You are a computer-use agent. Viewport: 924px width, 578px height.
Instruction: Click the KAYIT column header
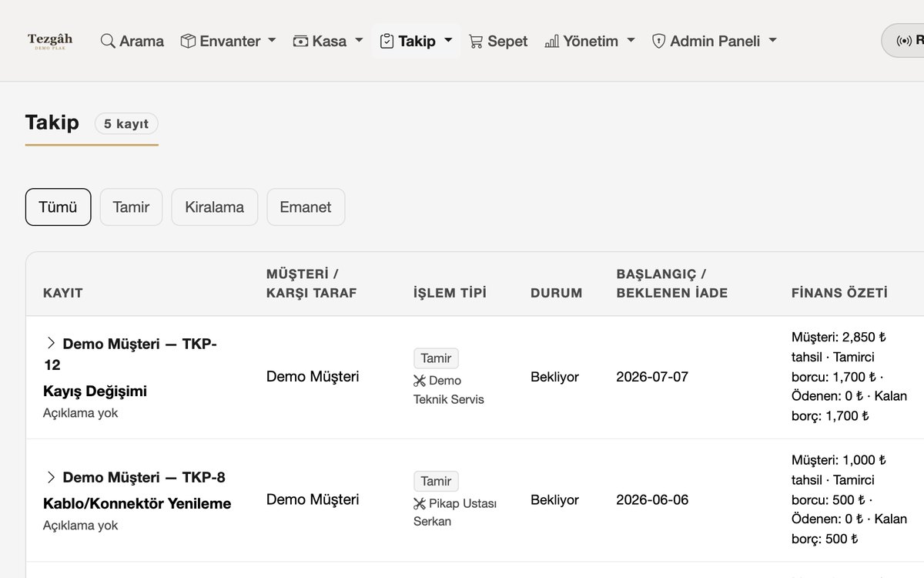coord(63,293)
